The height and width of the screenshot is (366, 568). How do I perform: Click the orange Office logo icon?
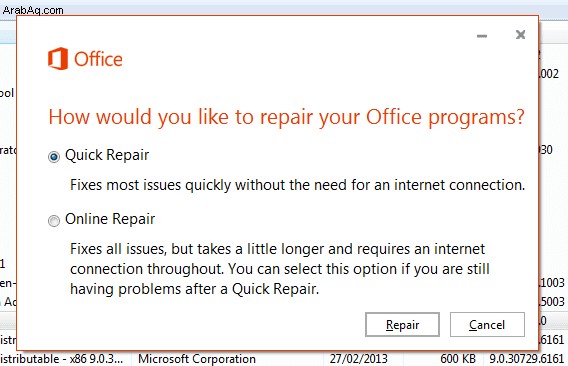[x=58, y=59]
